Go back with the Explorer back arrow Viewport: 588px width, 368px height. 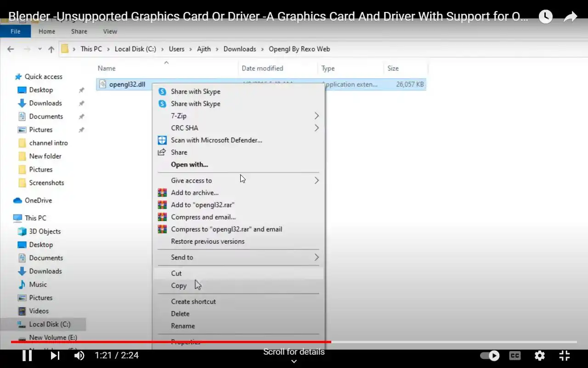pyautogui.click(x=11, y=49)
